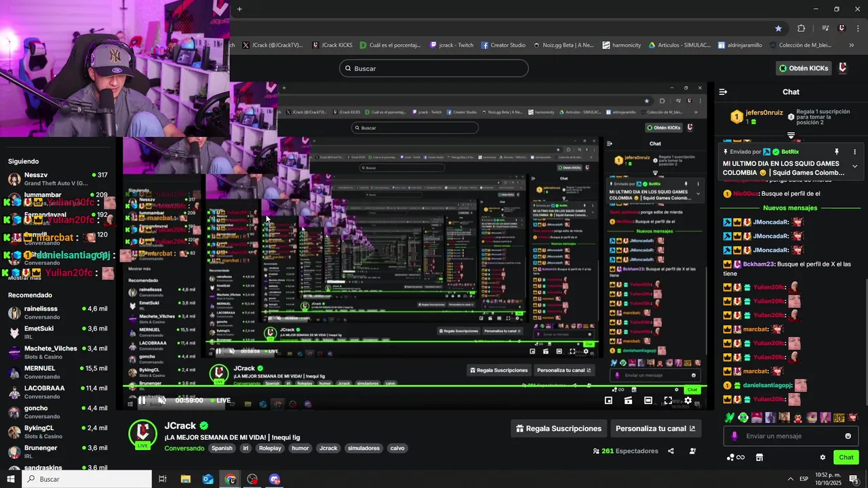Open new browser tab plus button
This screenshot has width=868, height=488.
click(x=239, y=9)
